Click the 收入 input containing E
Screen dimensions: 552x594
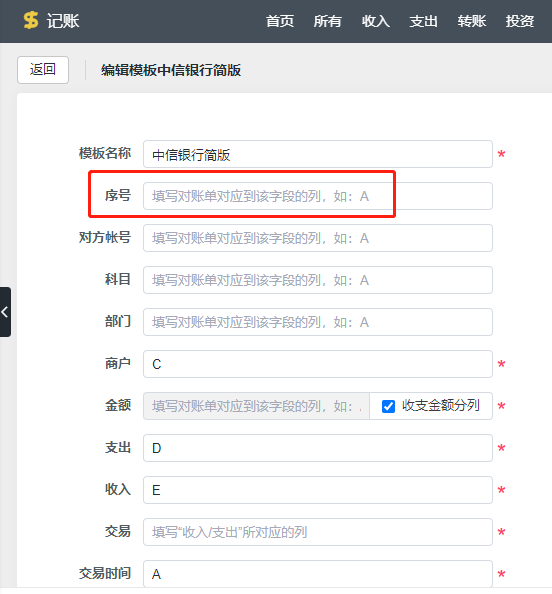click(x=318, y=490)
